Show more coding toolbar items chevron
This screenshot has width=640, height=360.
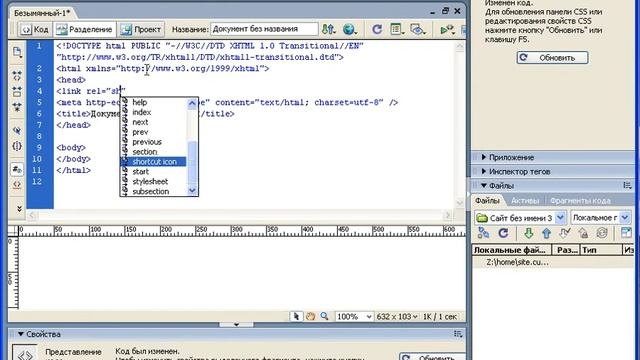(x=19, y=209)
